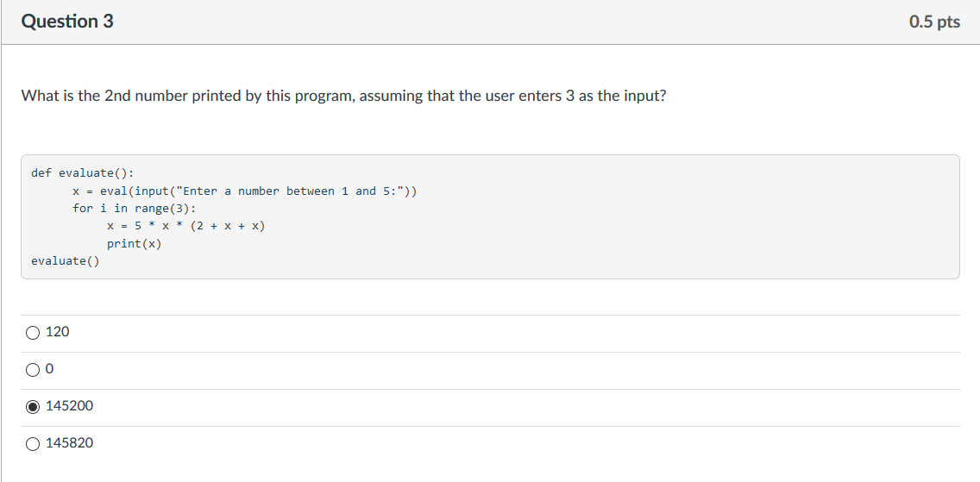Click the 'x = 5 * x * (2 + x + x)' line
This screenshot has width=980, height=482.
coord(186,226)
